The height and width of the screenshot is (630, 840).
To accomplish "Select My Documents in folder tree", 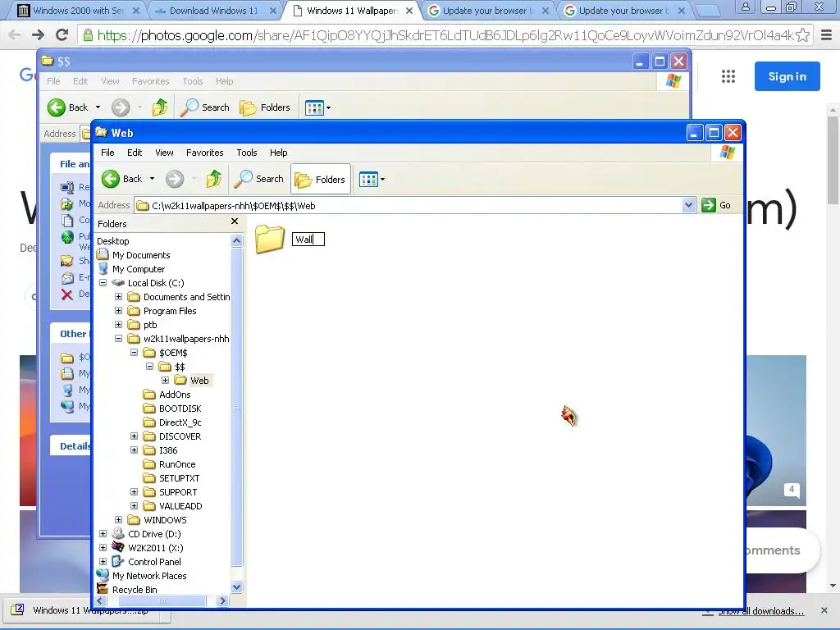I will [141, 255].
